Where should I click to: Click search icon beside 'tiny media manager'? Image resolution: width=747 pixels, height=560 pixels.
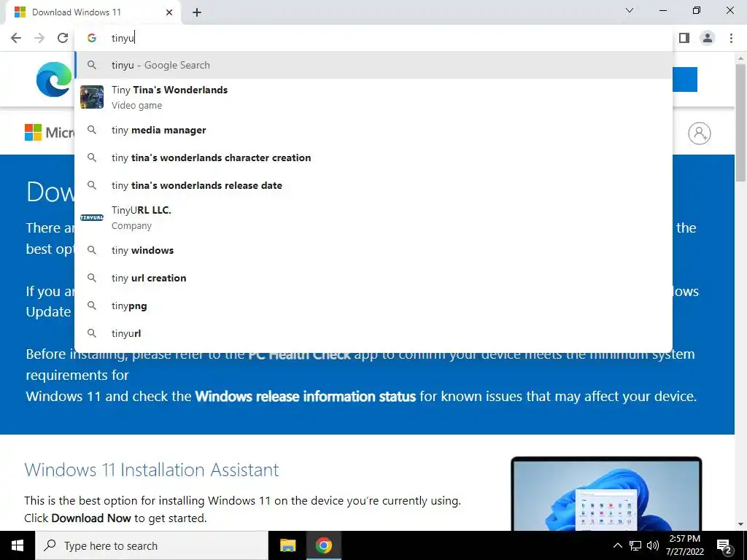click(92, 130)
